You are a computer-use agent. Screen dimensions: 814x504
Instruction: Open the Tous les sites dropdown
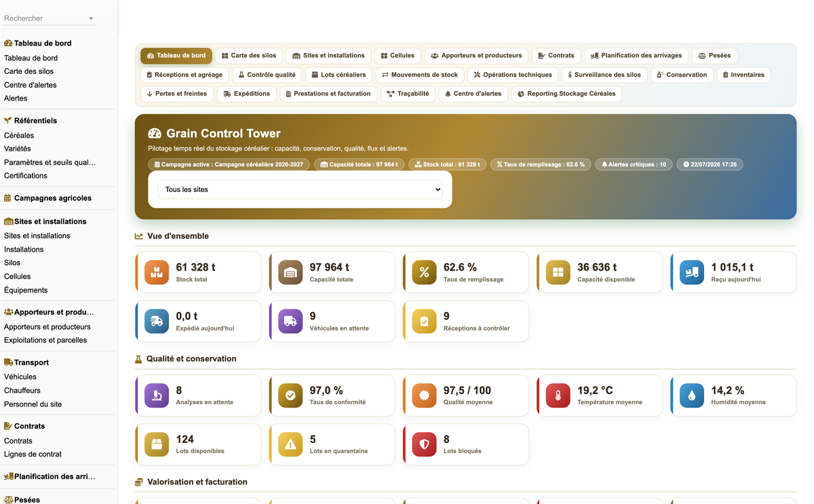coord(300,189)
